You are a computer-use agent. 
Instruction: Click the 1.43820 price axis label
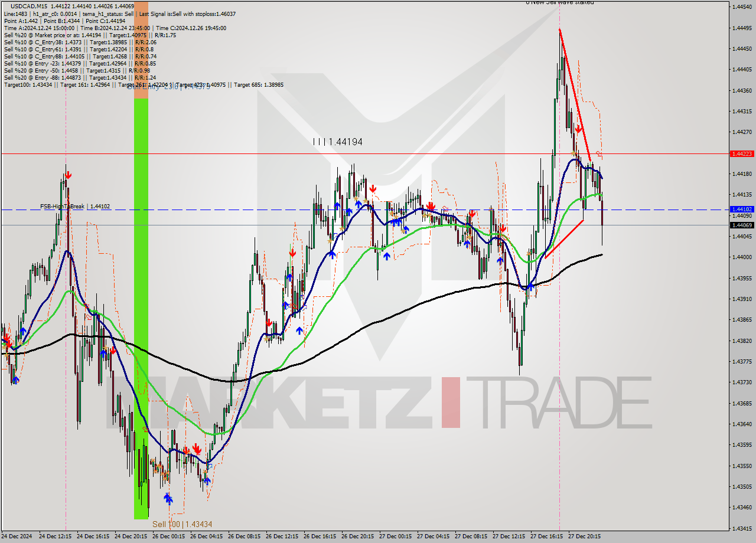pyautogui.click(x=741, y=341)
